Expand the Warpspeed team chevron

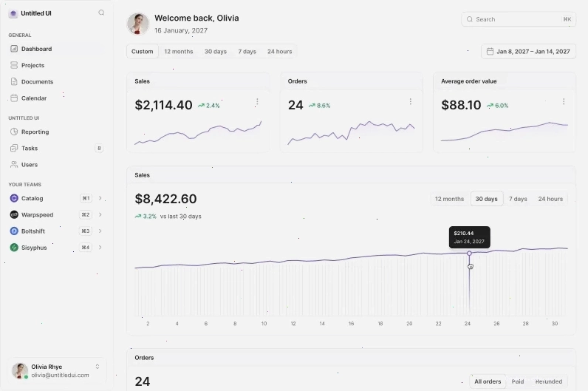pyautogui.click(x=100, y=214)
